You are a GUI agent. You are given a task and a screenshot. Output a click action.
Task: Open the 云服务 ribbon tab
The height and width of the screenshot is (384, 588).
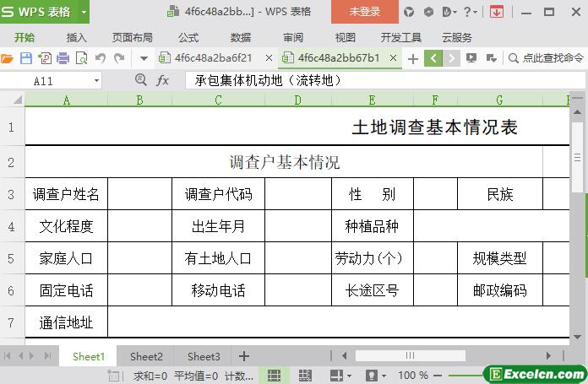point(457,37)
